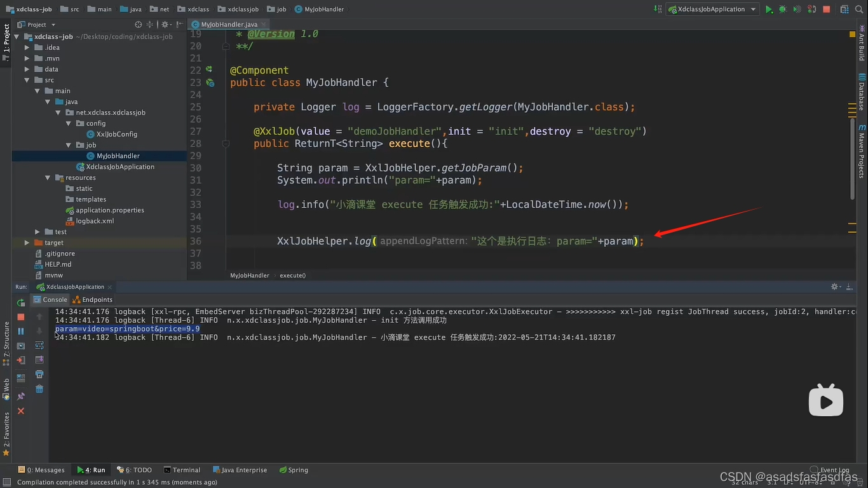Restore layout icon in the Run panel
Screen dimensions: 868x488
tap(21, 378)
